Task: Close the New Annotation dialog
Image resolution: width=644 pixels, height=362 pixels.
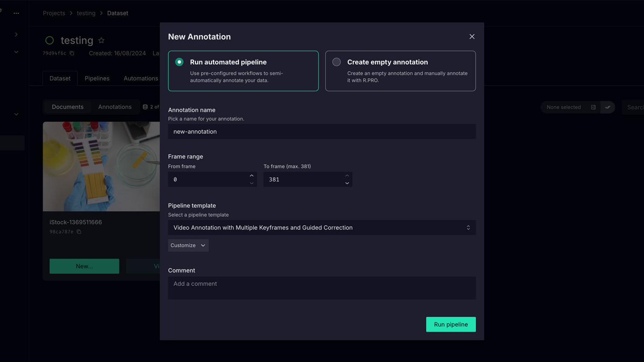Action: coord(472,37)
